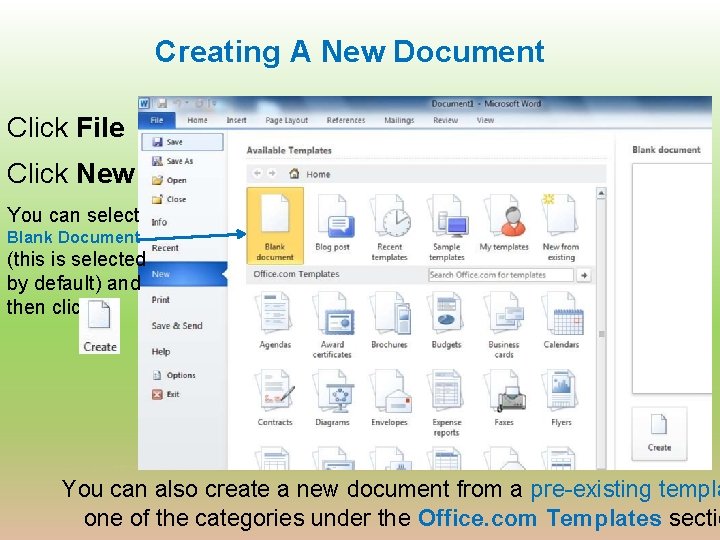
Task: Open Recent templates
Action: [389, 227]
